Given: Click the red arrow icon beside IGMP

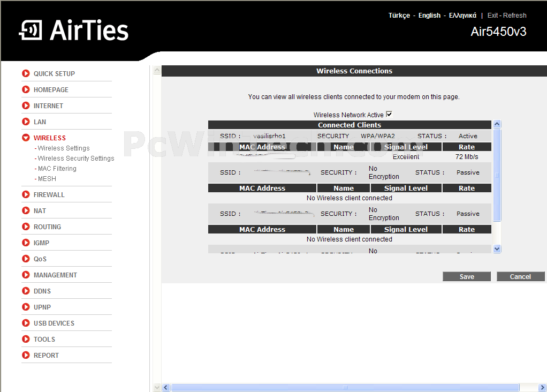Looking at the screenshot, I should pos(26,243).
